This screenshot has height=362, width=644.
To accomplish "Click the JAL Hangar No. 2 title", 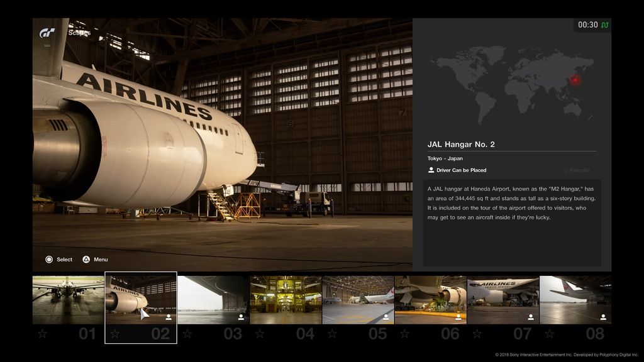I will 461,145.
